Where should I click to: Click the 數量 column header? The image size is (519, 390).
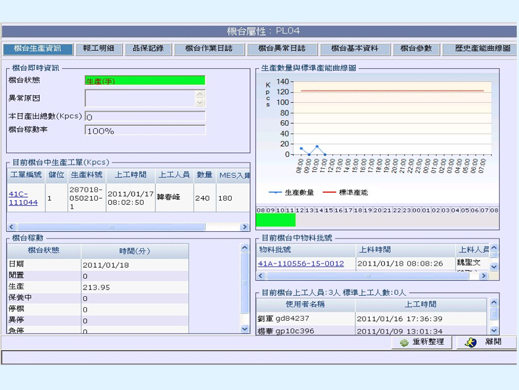point(204,175)
